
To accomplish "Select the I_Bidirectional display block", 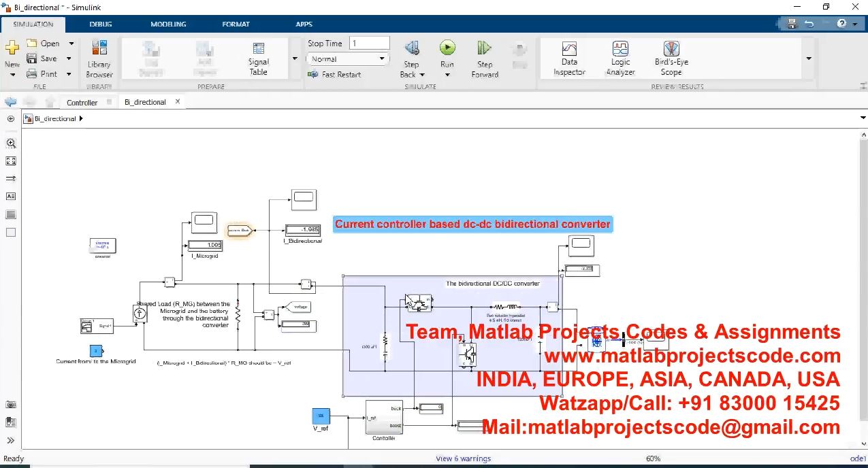I will (x=302, y=229).
